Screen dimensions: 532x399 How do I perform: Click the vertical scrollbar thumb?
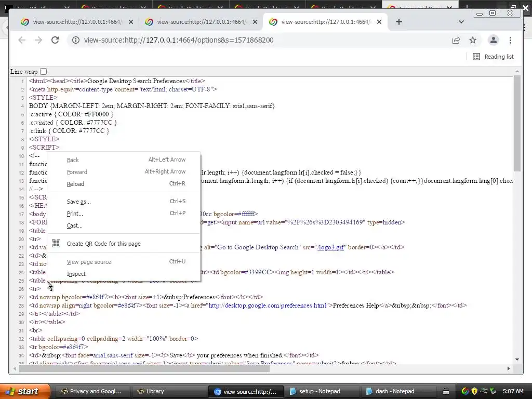(517, 123)
